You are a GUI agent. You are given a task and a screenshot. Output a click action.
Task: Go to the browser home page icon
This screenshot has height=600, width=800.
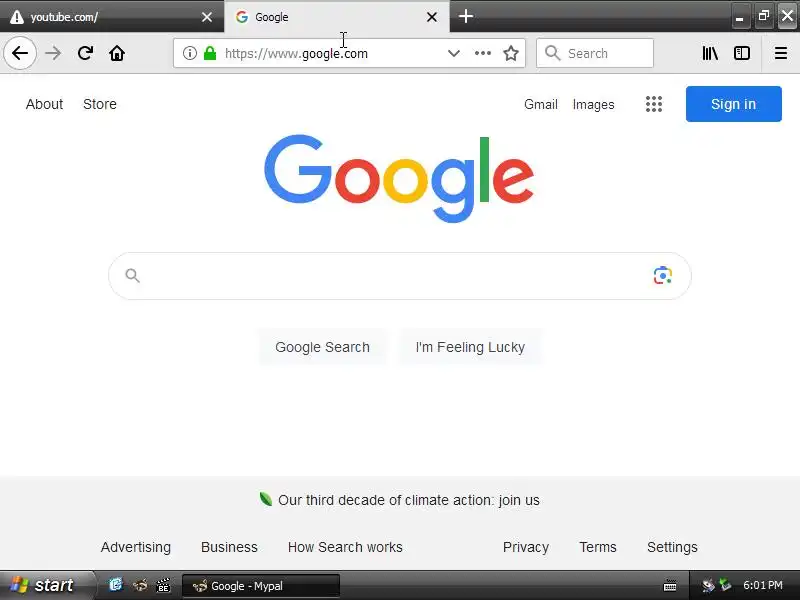117,53
